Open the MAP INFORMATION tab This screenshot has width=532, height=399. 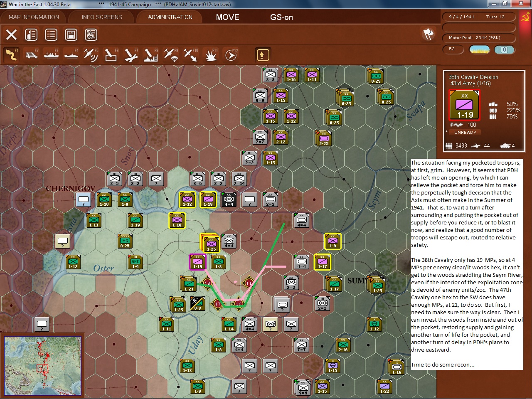coord(34,17)
